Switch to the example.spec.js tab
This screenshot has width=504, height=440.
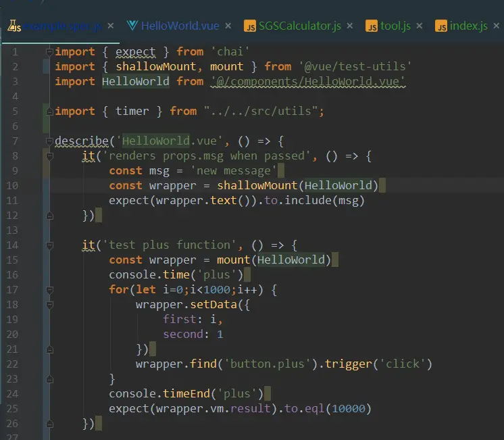[61, 26]
